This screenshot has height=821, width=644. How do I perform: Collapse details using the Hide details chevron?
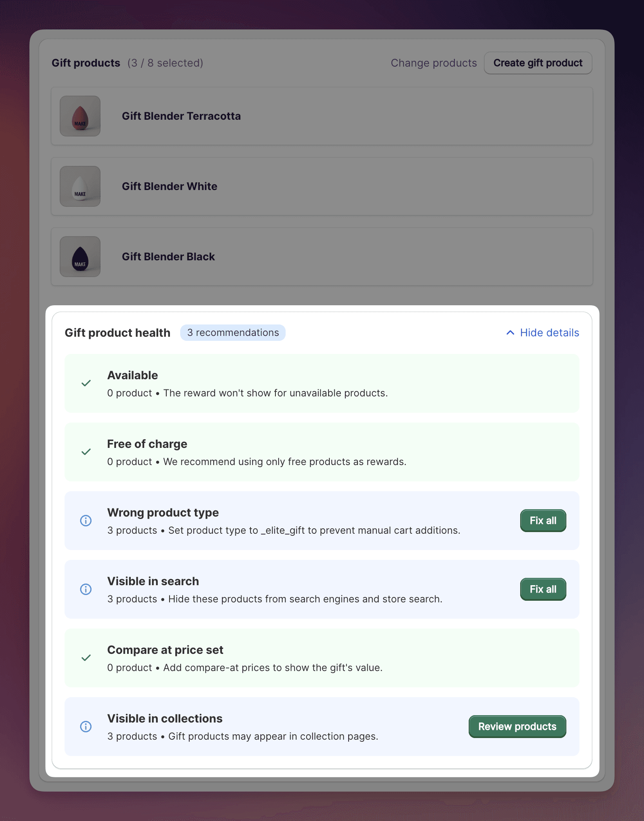[x=510, y=333]
